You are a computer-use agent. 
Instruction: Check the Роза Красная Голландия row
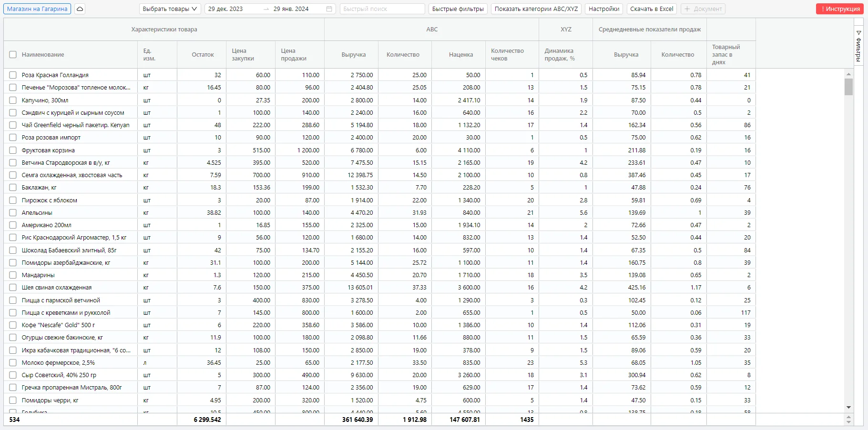13,75
